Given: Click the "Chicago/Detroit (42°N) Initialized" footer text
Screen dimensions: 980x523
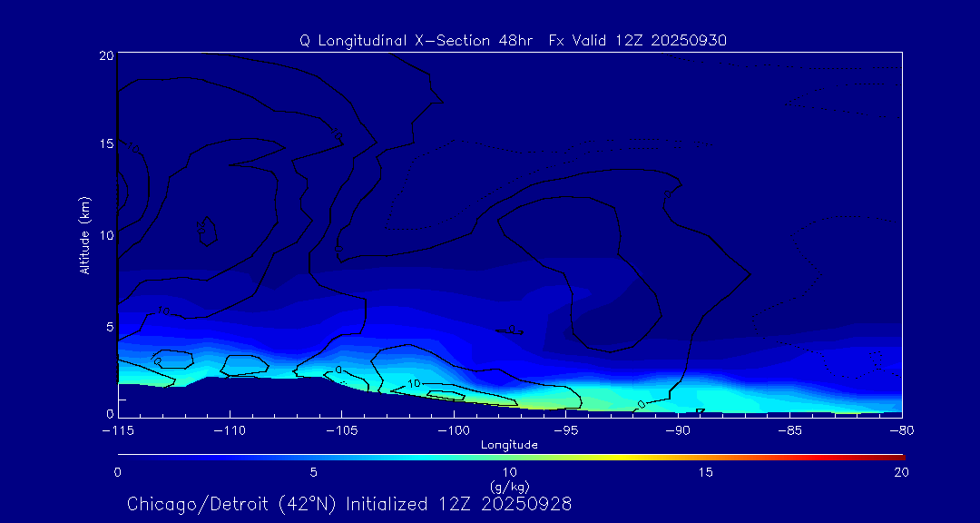Looking at the screenshot, I should (278, 504).
